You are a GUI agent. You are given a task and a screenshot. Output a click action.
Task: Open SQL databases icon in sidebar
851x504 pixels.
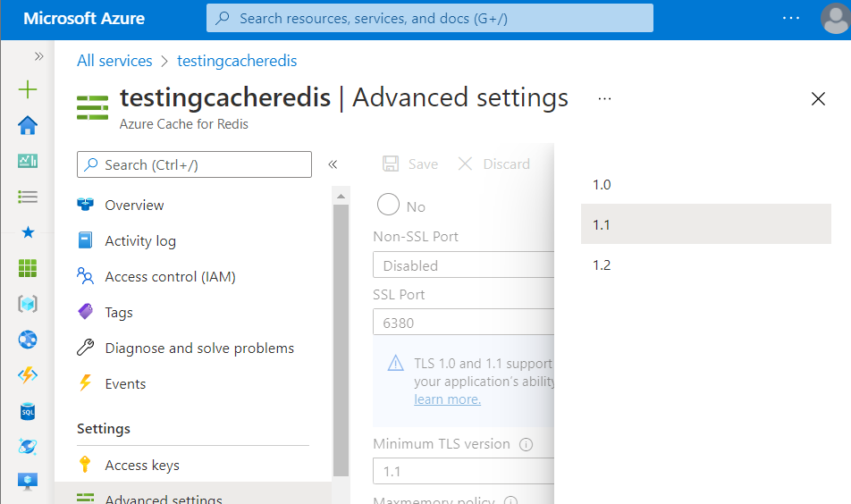(x=28, y=411)
